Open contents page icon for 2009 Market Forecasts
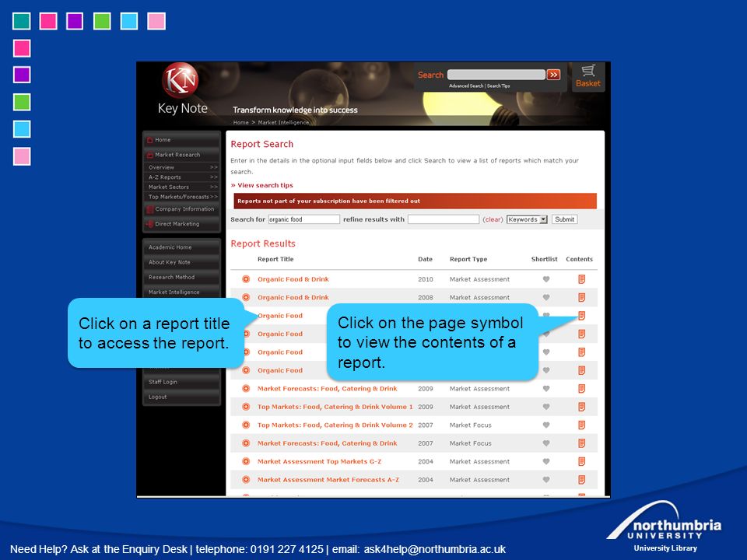The image size is (747, 560). coord(582,389)
